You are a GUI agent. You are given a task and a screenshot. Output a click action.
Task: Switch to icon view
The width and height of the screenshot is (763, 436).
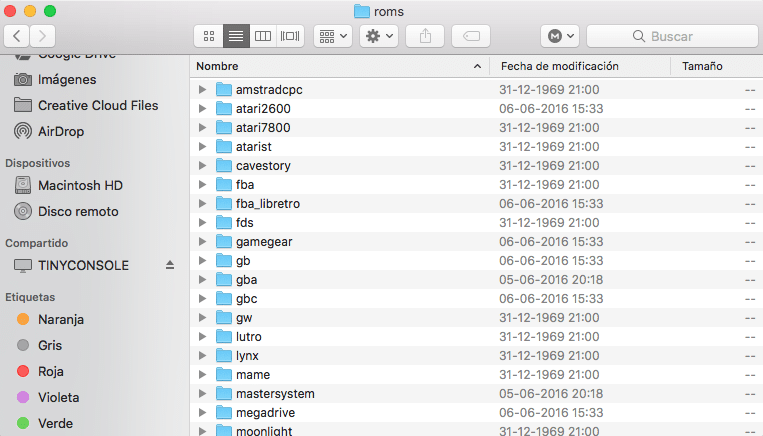(209, 36)
